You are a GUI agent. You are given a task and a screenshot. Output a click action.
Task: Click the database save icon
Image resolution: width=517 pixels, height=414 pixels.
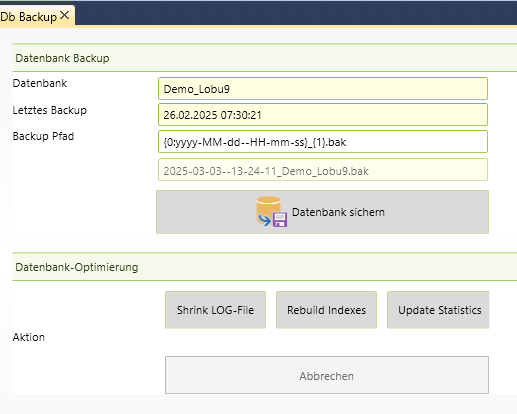[272, 212]
